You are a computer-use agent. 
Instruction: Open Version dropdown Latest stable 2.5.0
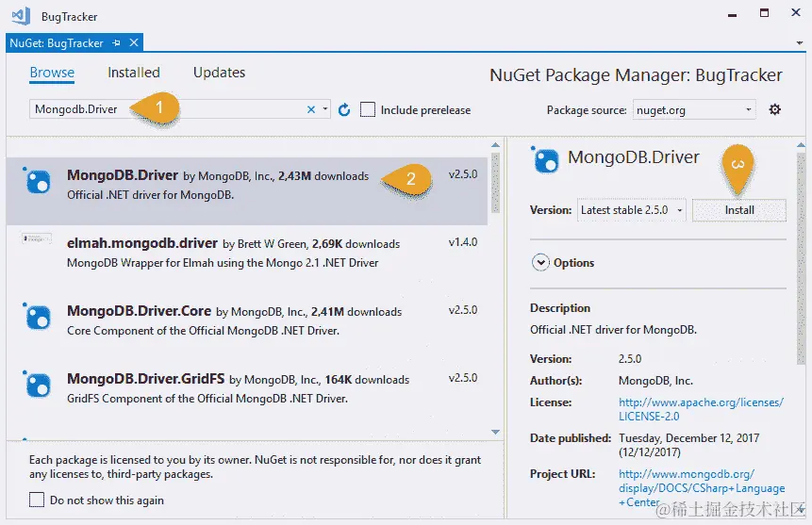pos(631,209)
